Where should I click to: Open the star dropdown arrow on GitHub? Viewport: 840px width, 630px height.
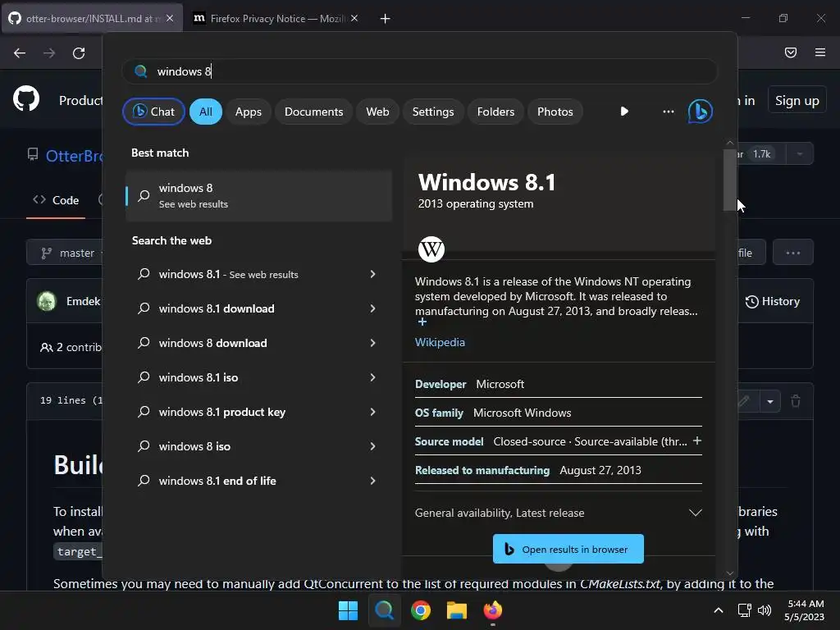[x=800, y=153]
